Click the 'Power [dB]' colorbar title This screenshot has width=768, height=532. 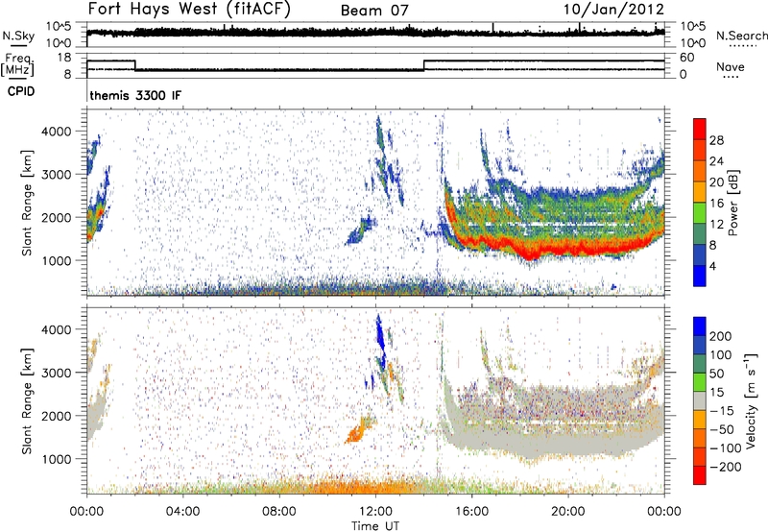click(x=732, y=203)
